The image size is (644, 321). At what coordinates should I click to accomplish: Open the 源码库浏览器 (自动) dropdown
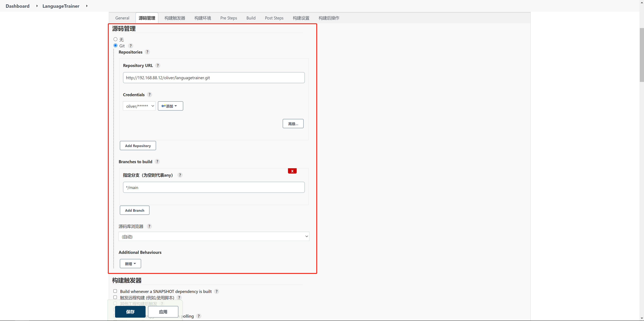tap(214, 236)
